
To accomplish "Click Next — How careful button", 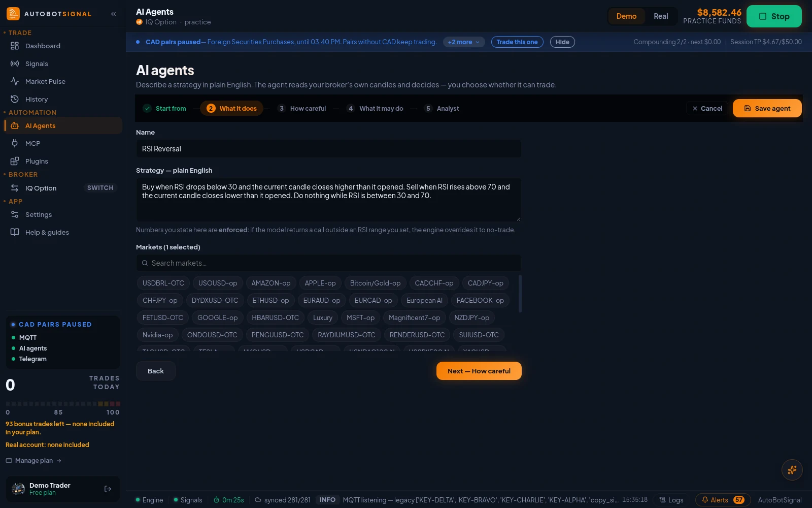I will pyautogui.click(x=479, y=371).
